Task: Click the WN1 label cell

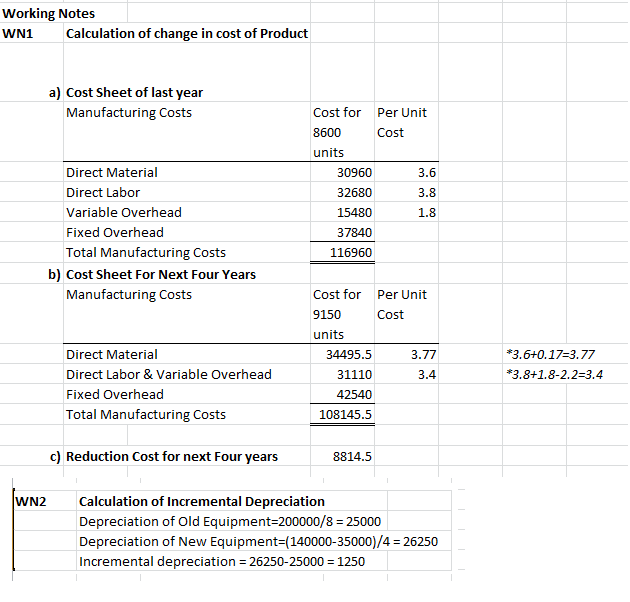Action: [18, 33]
